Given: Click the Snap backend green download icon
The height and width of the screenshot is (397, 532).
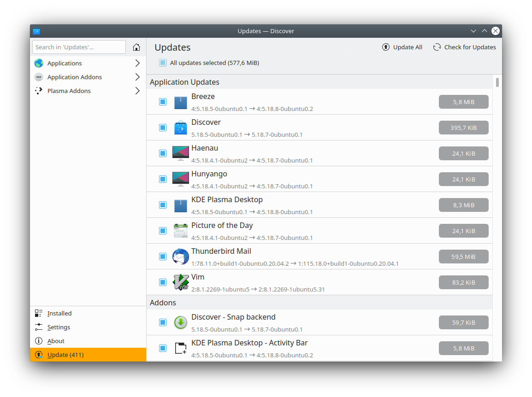Looking at the screenshot, I should (181, 322).
